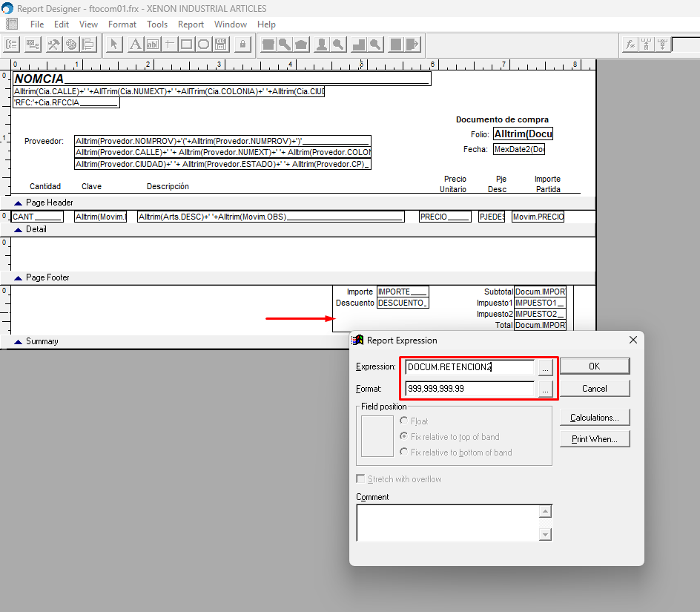Open the Format menu
Viewport: 700px width, 612px height.
coord(122,24)
